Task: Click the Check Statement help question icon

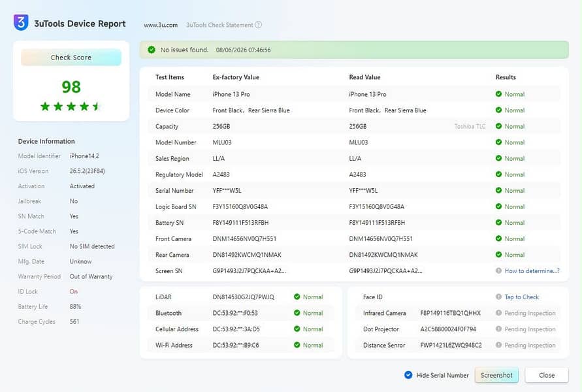Action: pos(258,25)
